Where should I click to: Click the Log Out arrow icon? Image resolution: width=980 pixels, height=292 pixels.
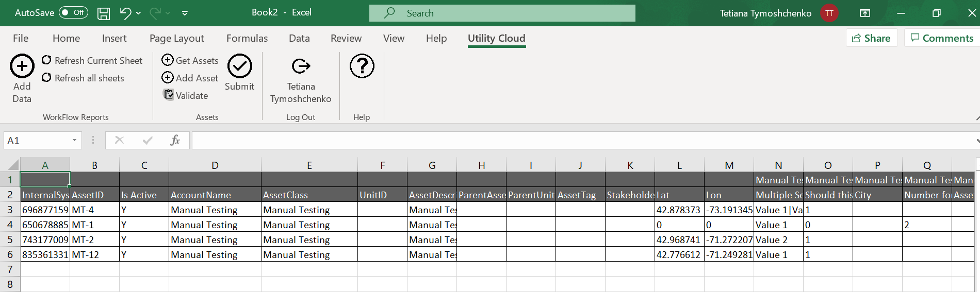301,66
